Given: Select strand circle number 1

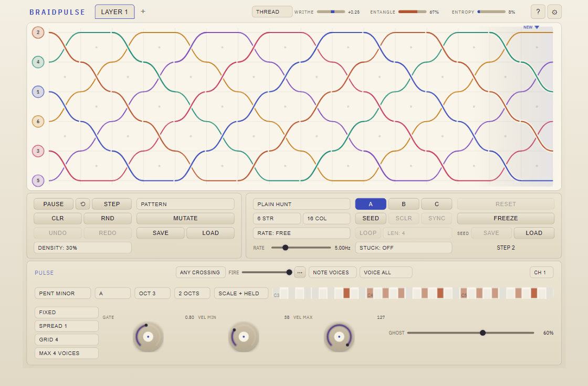Looking at the screenshot, I should [38, 92].
